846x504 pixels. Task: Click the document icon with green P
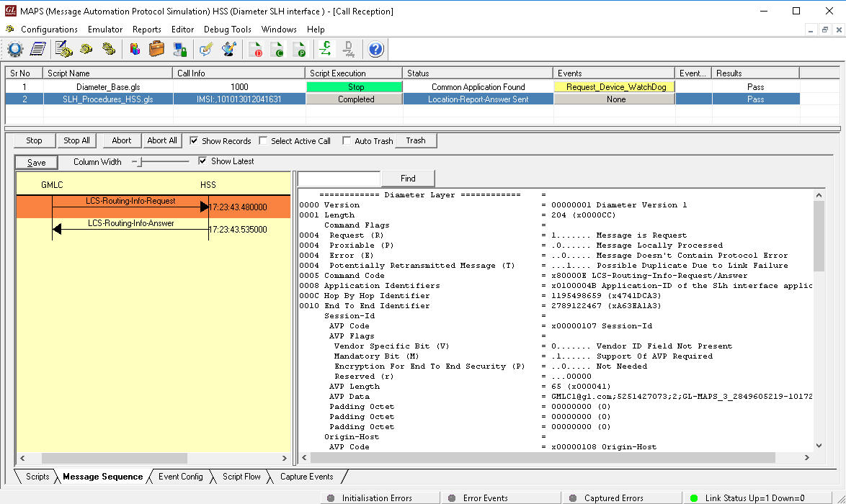tap(300, 49)
